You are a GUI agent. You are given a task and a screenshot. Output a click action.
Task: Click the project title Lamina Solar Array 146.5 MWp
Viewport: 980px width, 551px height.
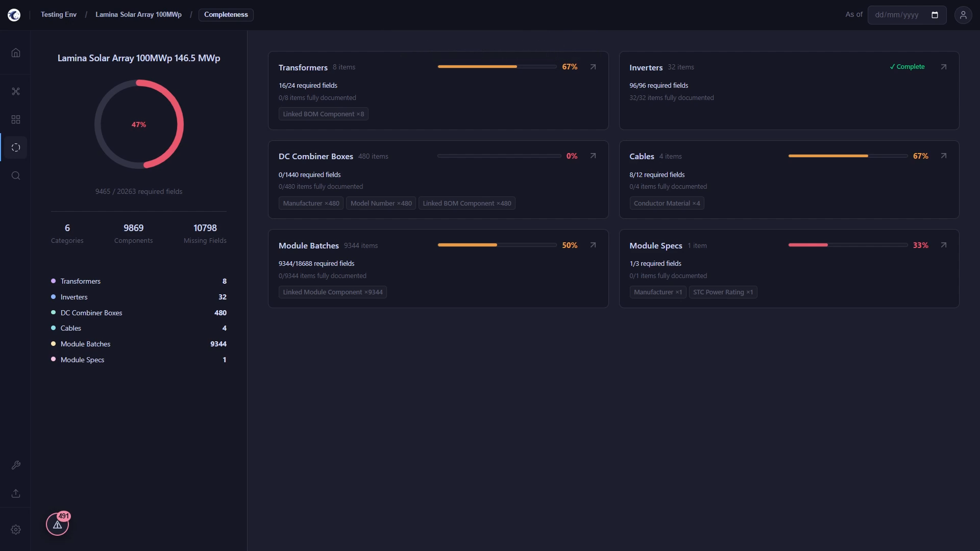click(x=139, y=58)
